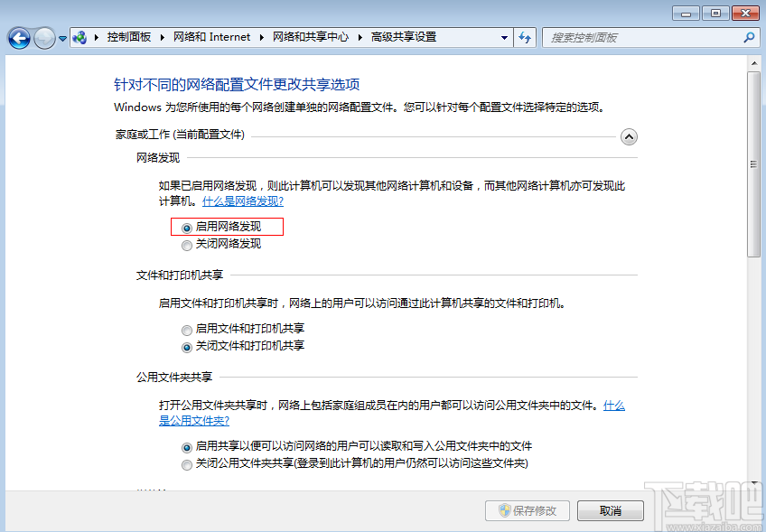
Task: Click the forward navigation arrow
Action: [43, 38]
